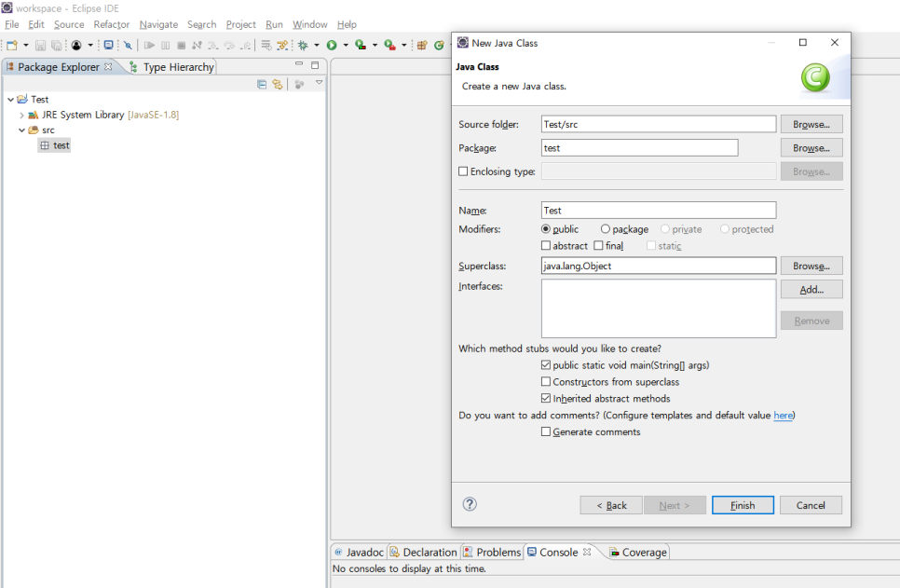The width and height of the screenshot is (900, 588).
Task: Click the Step Return toolbar icon
Action: (246, 46)
